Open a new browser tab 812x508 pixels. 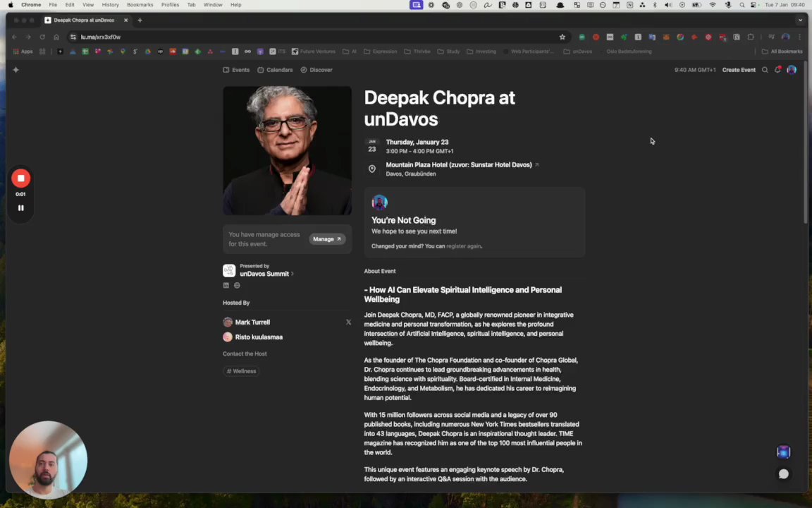pos(140,20)
